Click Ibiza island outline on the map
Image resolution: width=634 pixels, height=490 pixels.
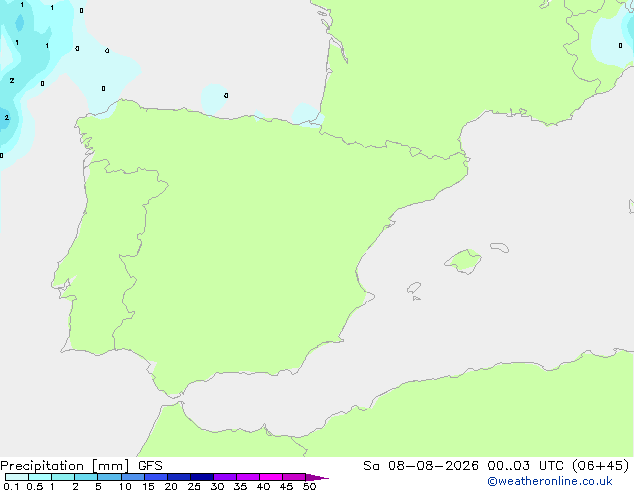coord(414,288)
